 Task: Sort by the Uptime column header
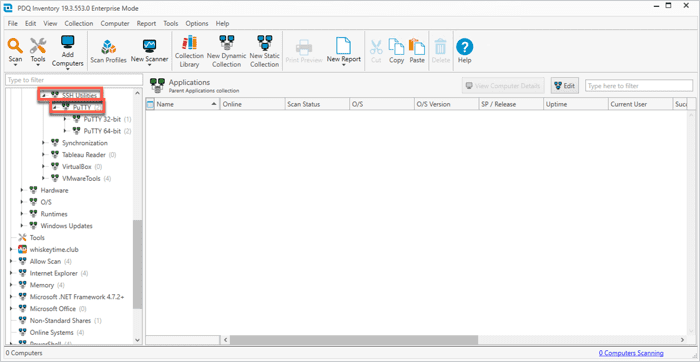tap(576, 104)
